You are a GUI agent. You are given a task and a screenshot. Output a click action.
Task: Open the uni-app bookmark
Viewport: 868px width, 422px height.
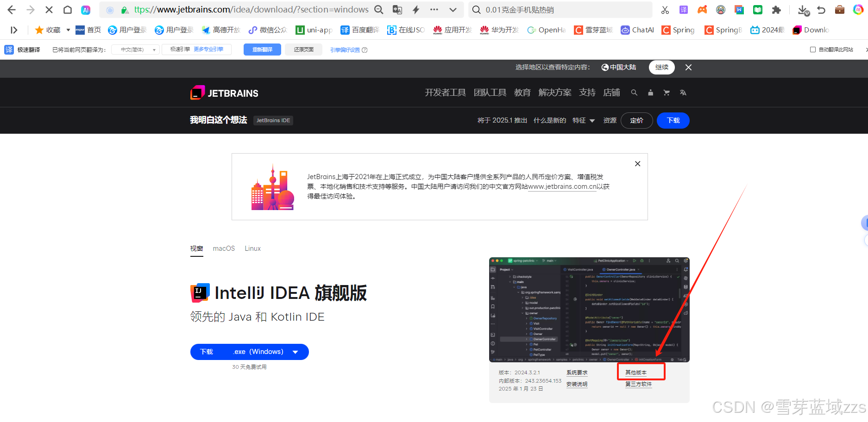(x=314, y=30)
